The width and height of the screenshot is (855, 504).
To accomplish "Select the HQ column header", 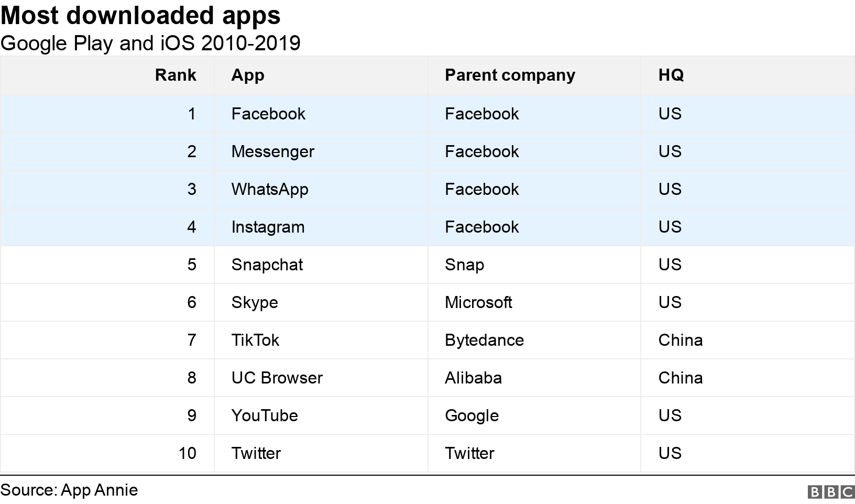I will [x=671, y=75].
